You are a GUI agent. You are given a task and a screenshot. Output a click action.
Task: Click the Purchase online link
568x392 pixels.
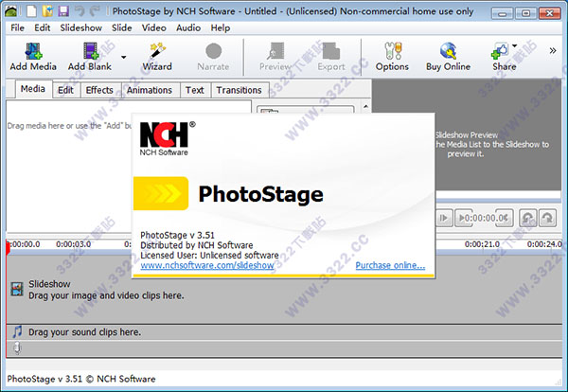coord(390,265)
